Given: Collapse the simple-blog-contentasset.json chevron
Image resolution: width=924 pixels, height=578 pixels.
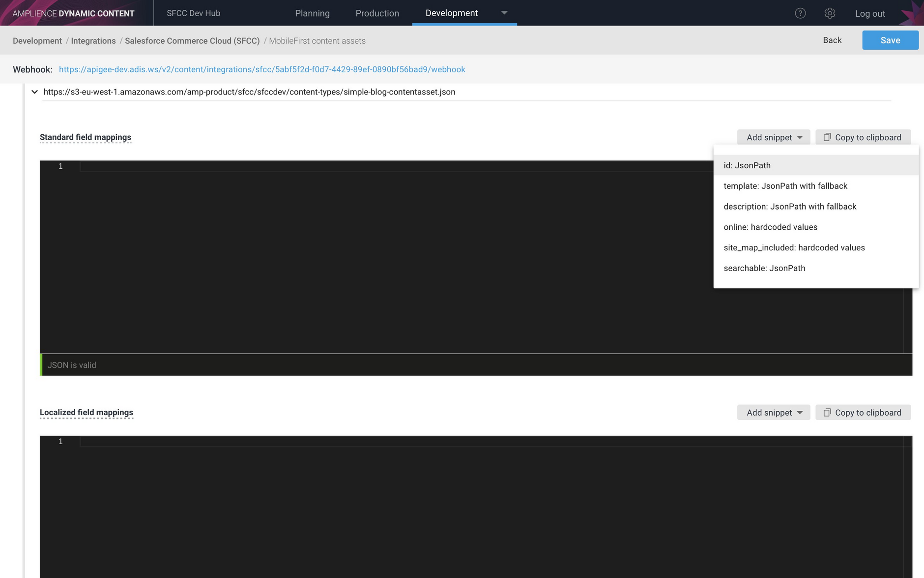Looking at the screenshot, I should tap(34, 92).
